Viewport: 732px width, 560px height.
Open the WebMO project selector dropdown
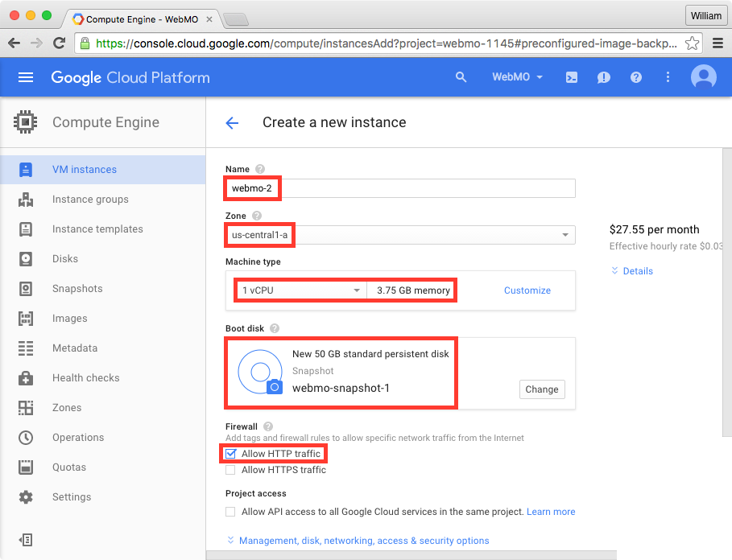[x=517, y=77]
